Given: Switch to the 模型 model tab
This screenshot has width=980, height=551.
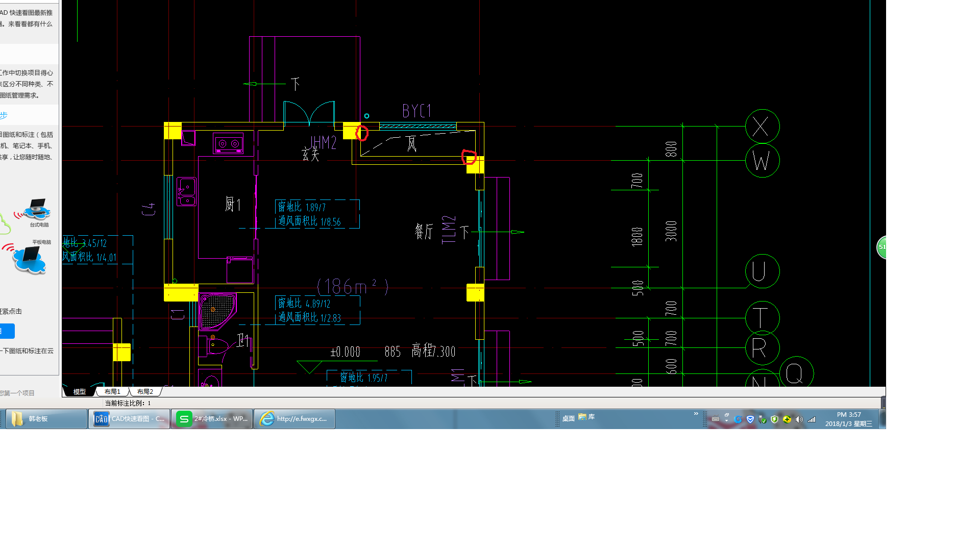Looking at the screenshot, I should tap(79, 392).
